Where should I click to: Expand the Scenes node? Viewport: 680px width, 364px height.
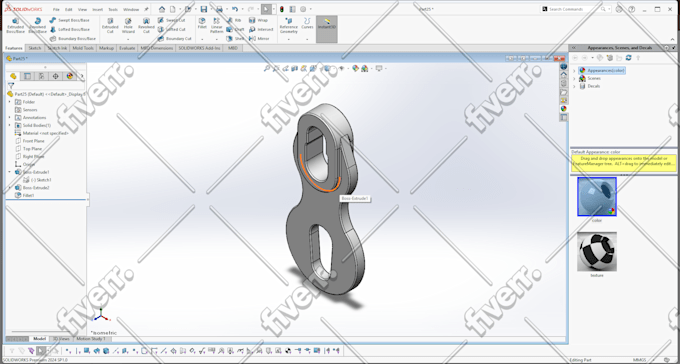click(x=574, y=79)
